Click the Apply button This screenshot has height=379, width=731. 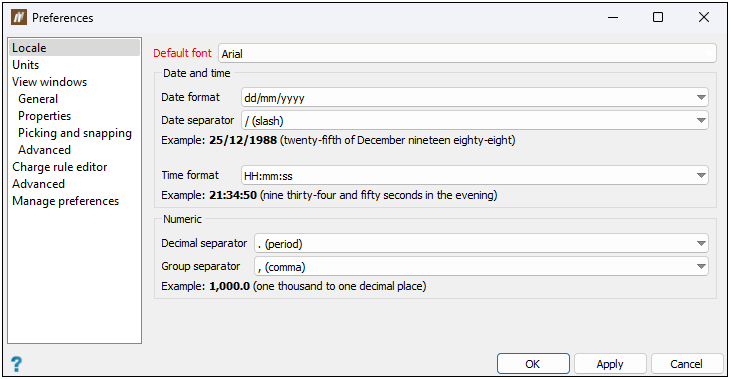610,364
